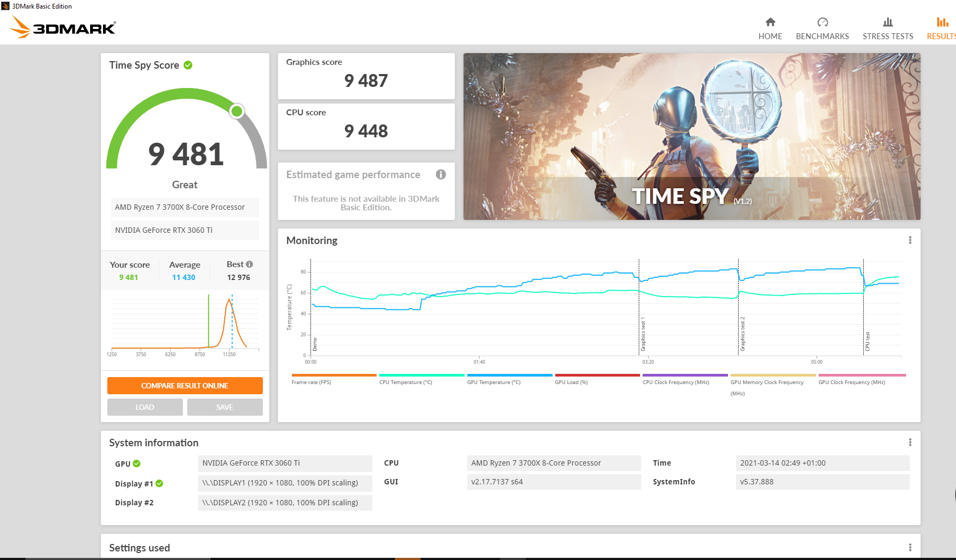Click NVIDIA GeForce RTX 3060 Ti box under score
This screenshot has height=560, width=956.
coord(185,230)
